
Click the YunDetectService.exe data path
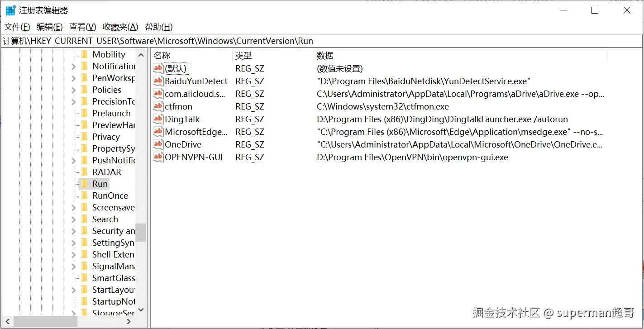point(424,81)
